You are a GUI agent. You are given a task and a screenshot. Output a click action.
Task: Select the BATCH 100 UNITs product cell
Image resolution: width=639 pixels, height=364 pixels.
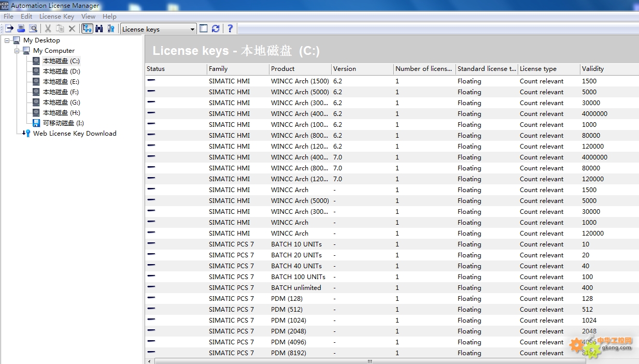(x=299, y=277)
